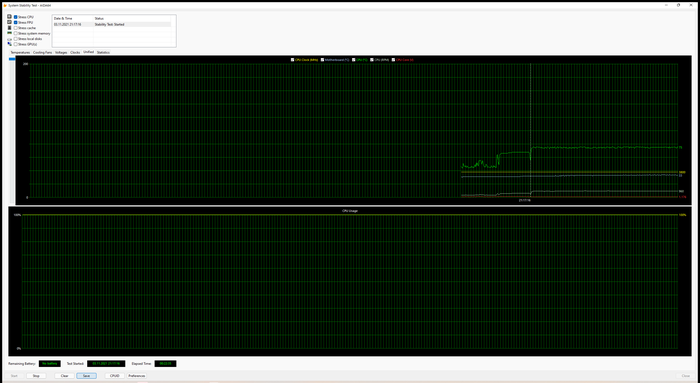
Task: Enable the Stress system memory checkbox
Action: tap(16, 33)
